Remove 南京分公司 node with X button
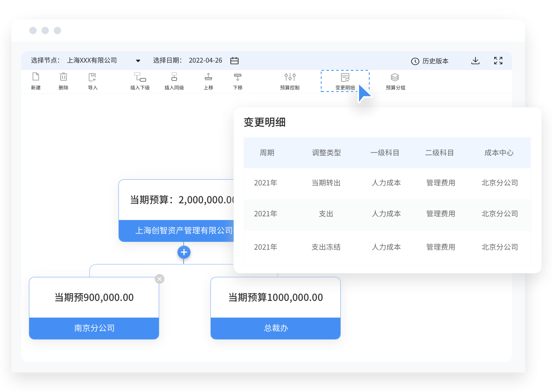The height and width of the screenshot is (392, 552). 160,279
